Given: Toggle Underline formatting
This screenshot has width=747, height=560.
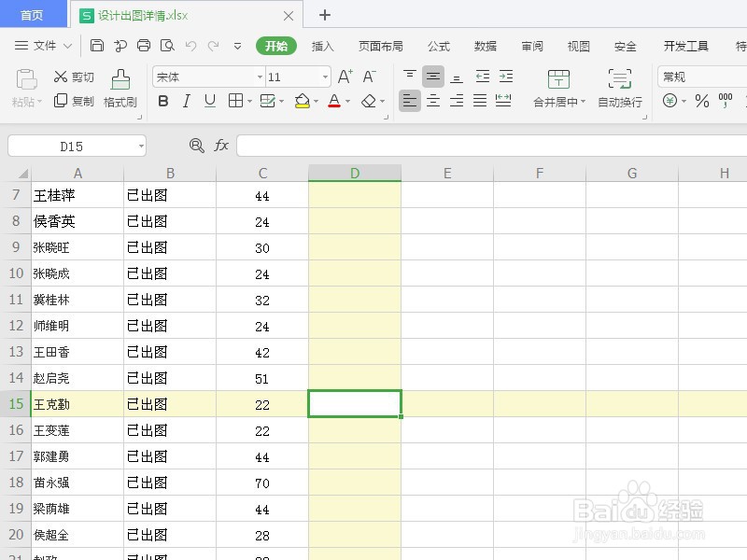Looking at the screenshot, I should pyautogui.click(x=209, y=101).
